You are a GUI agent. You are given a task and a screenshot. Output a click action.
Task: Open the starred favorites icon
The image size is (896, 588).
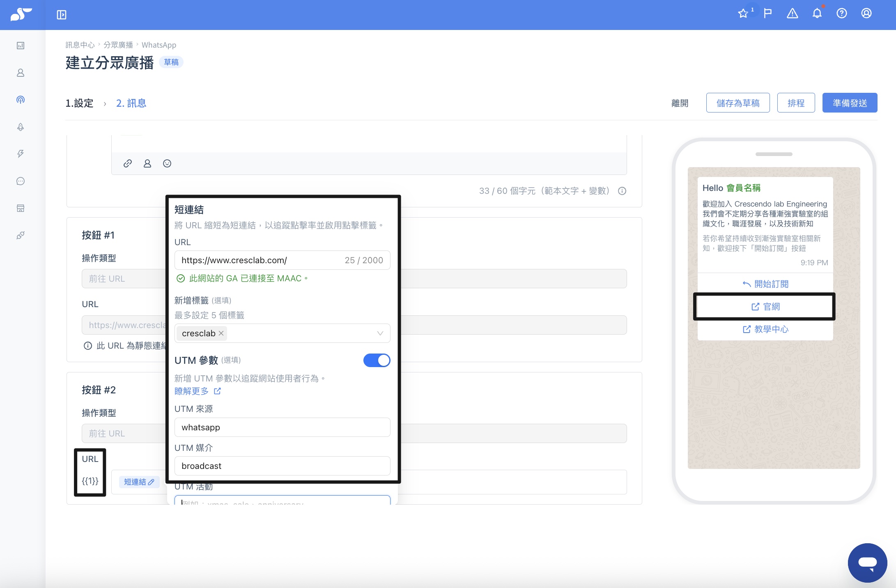click(x=743, y=14)
